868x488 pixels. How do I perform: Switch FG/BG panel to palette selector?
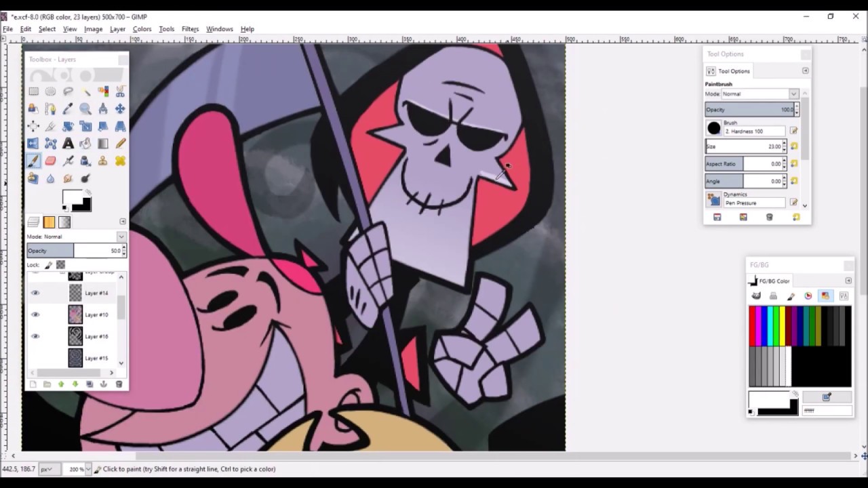pyautogui.click(x=825, y=296)
